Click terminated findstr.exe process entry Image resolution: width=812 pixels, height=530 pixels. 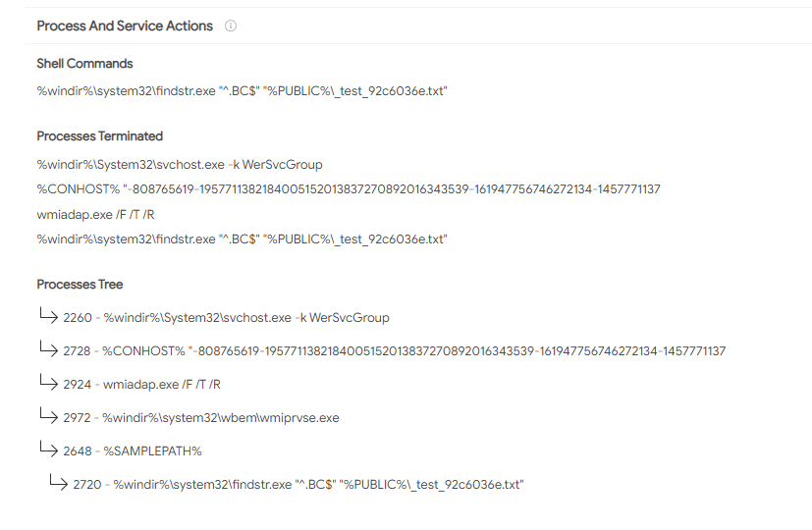[242, 239]
